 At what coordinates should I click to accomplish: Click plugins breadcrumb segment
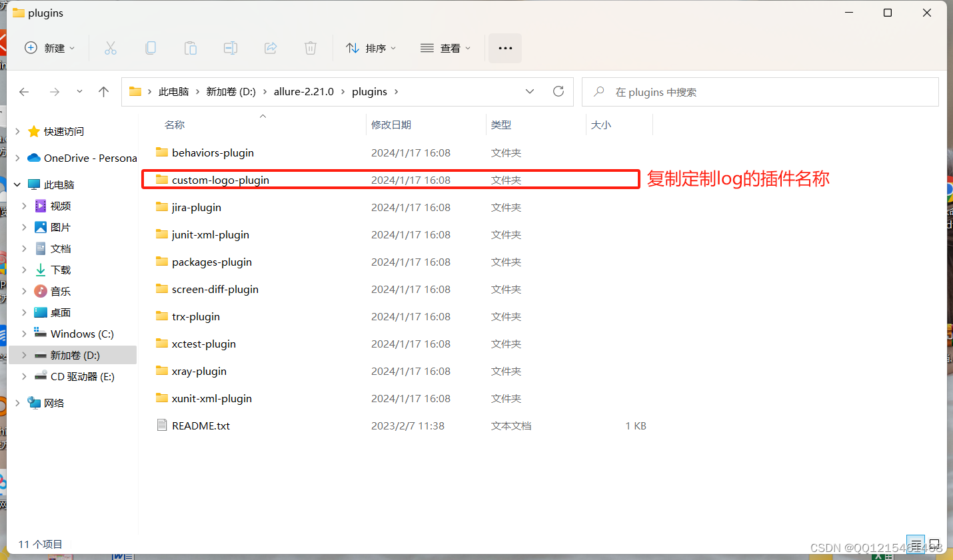369,91
